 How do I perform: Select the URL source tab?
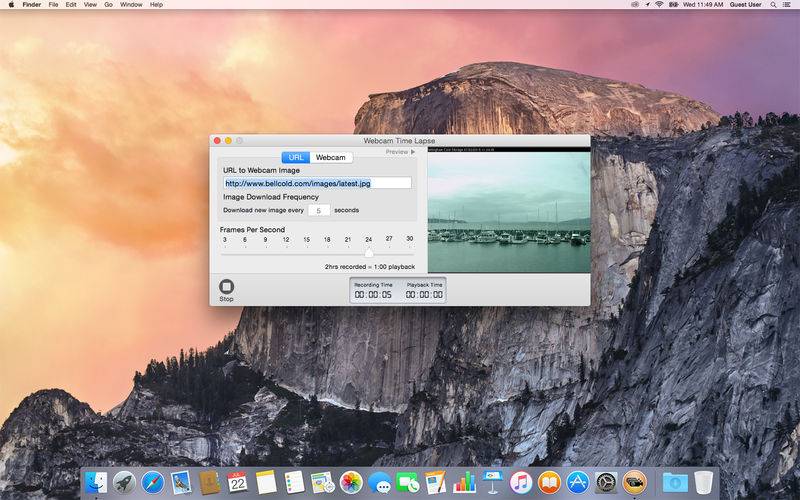(x=296, y=157)
